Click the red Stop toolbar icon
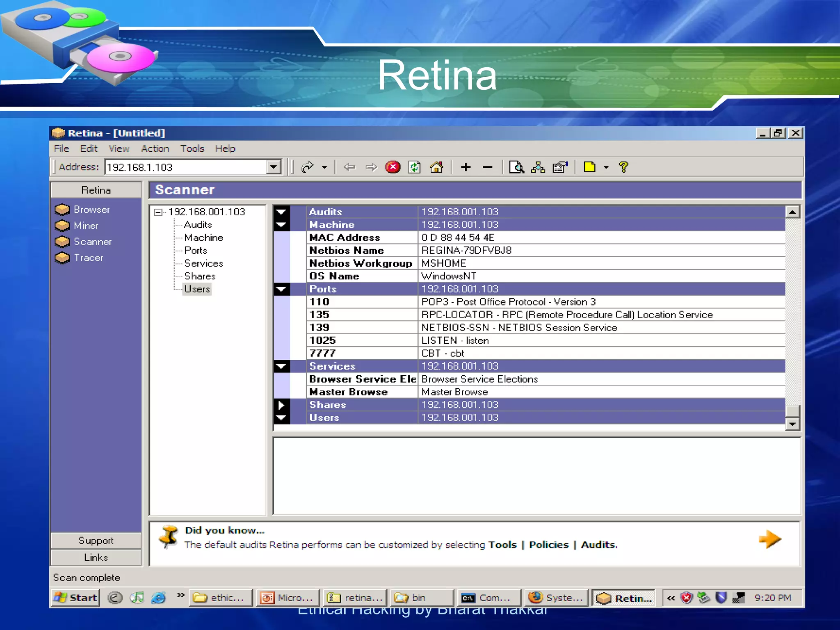Image resolution: width=840 pixels, height=630 pixels. tap(393, 167)
